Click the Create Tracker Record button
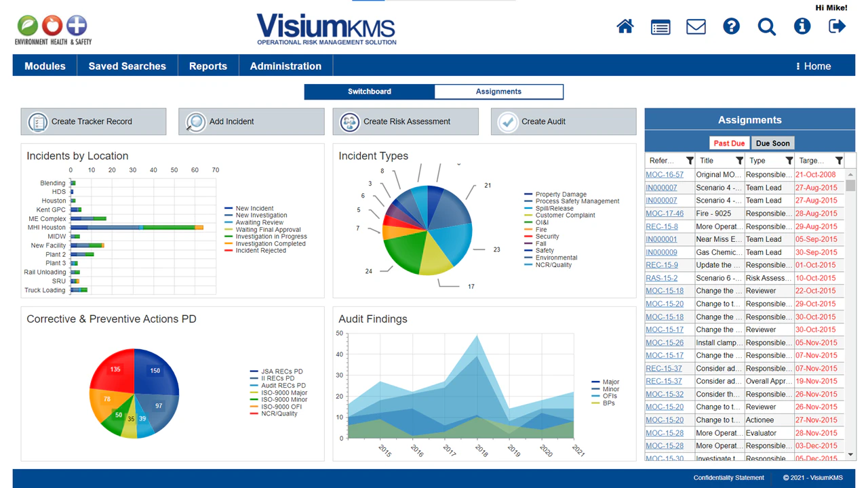868x488 pixels. [93, 121]
